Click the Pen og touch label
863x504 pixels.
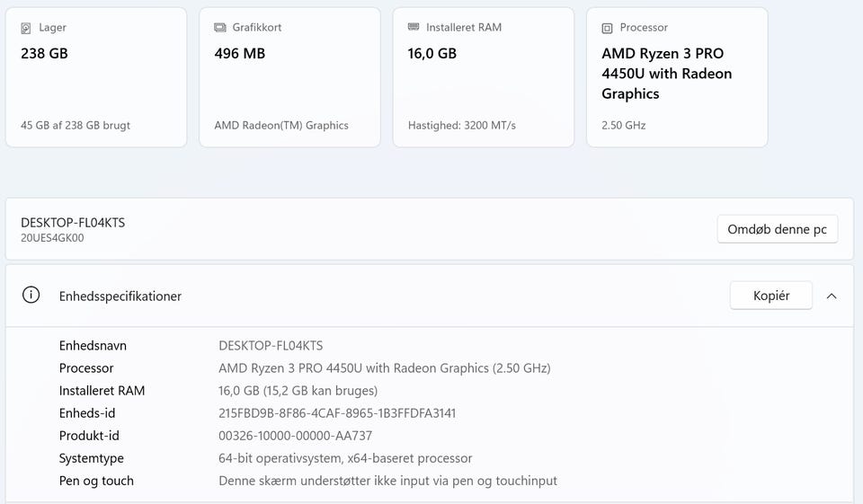point(96,481)
